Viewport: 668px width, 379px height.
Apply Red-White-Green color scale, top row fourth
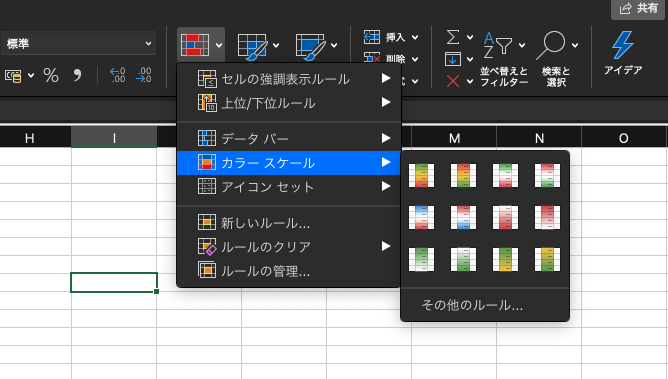(x=547, y=175)
